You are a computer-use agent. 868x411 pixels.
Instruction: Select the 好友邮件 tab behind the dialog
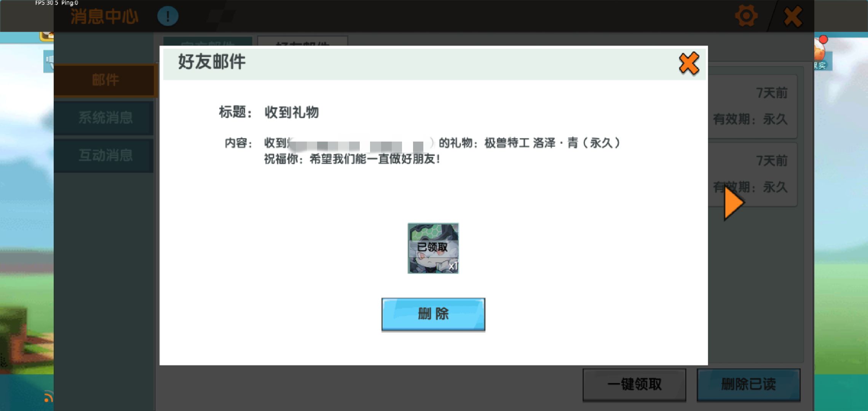302,41
